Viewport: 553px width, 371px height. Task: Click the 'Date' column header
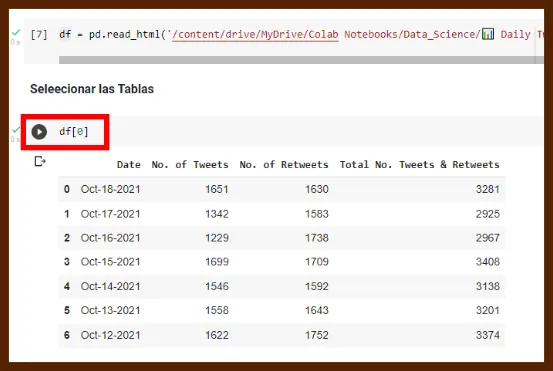[x=129, y=165]
